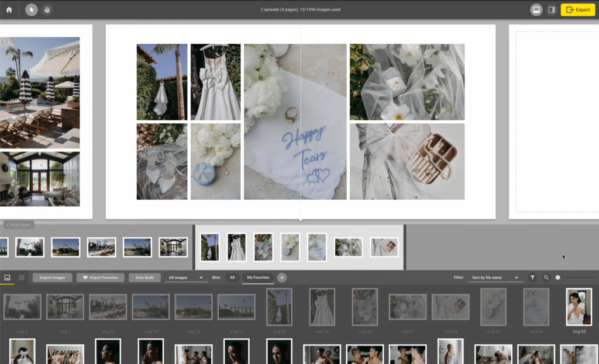Select bow wedding dress photo on spread

point(215,82)
